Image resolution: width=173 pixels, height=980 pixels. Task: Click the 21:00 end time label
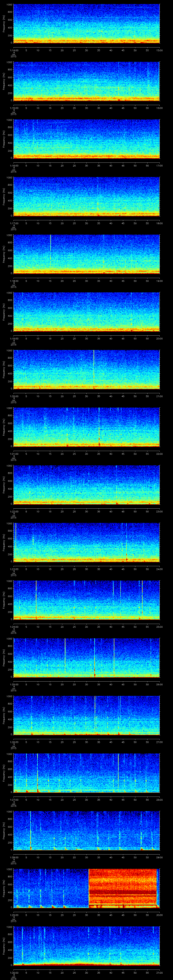pyautogui.click(x=160, y=396)
